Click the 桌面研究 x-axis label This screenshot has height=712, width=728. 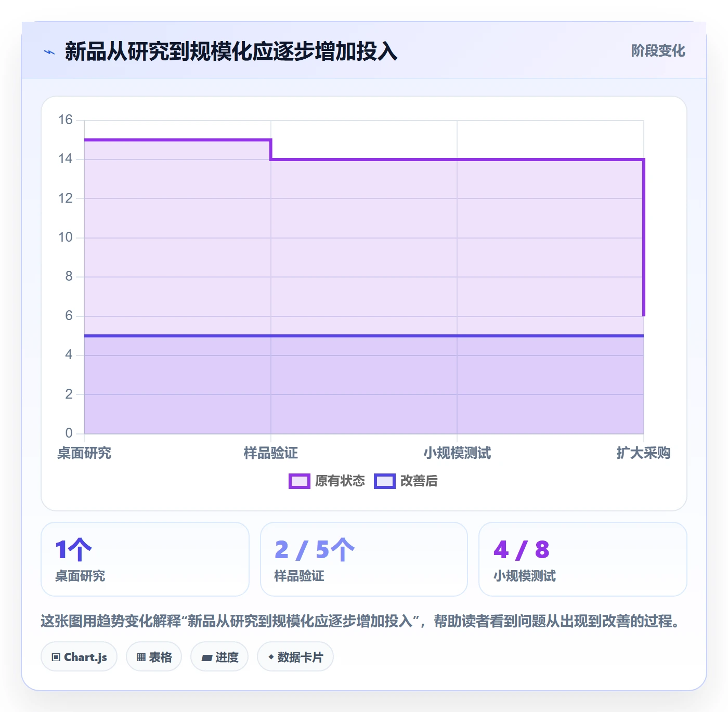click(x=84, y=453)
